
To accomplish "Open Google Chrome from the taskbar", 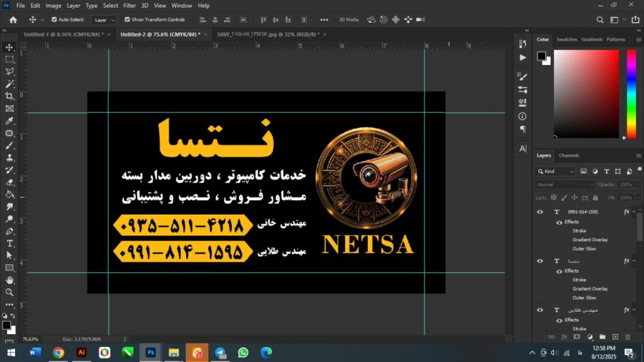I will tap(58, 353).
